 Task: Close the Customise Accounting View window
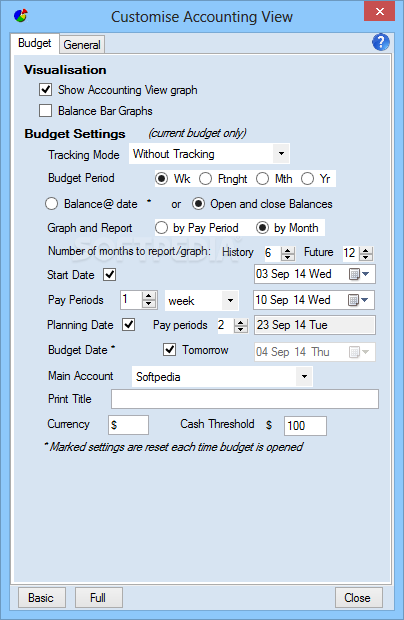(x=379, y=11)
